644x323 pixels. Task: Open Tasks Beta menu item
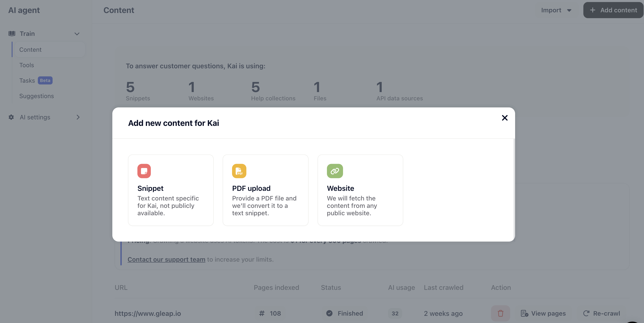point(36,81)
